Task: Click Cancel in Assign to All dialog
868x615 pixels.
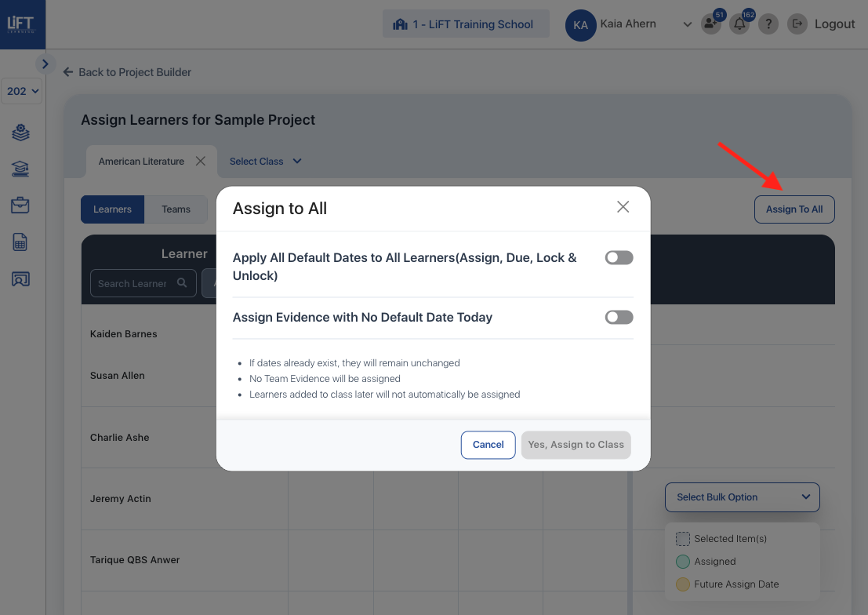Action: coord(488,445)
